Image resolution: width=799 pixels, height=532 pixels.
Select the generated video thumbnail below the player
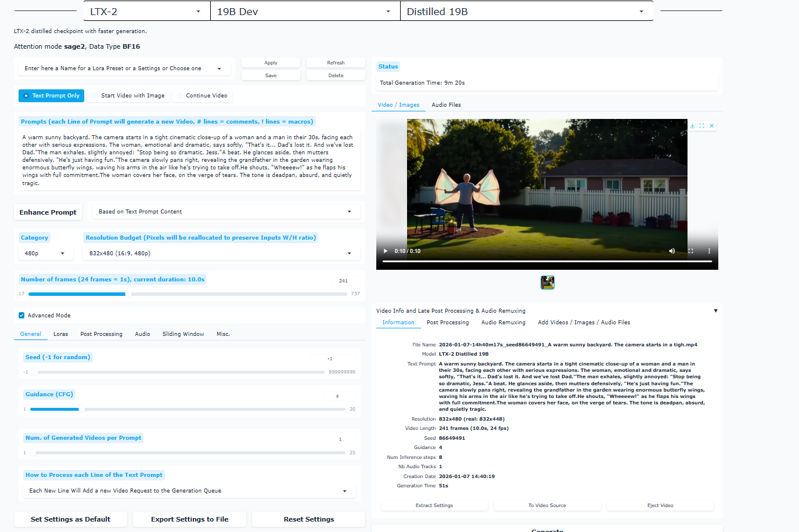[548, 283]
